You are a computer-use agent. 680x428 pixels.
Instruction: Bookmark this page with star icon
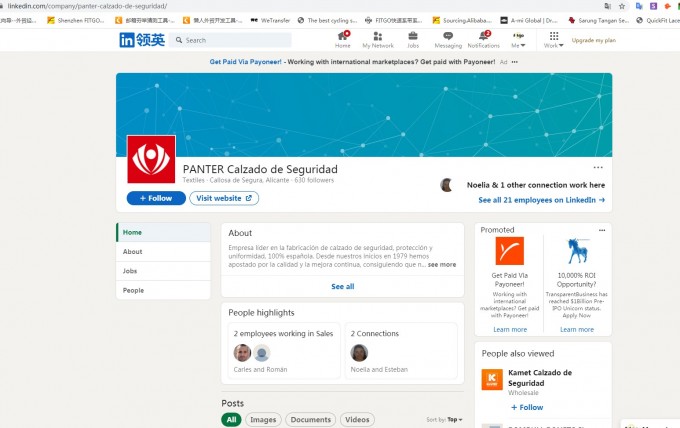click(x=622, y=6)
